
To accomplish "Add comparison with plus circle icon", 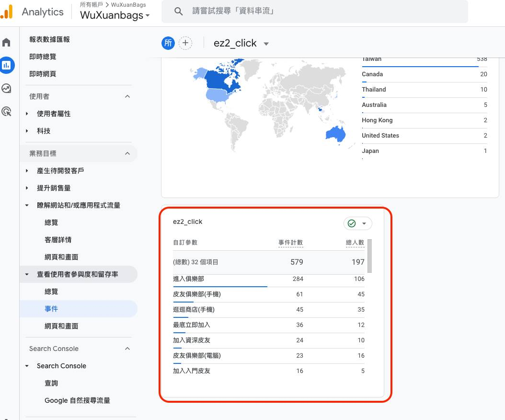I will 185,43.
